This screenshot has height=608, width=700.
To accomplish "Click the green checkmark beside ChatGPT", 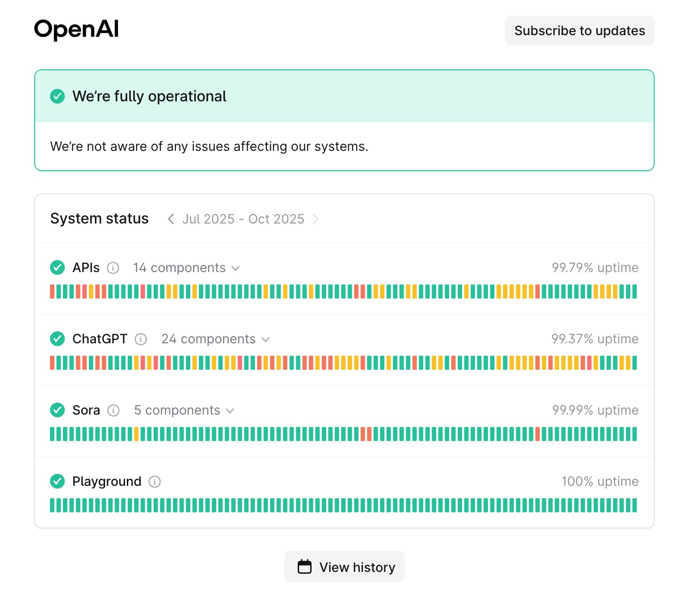I will [x=57, y=339].
